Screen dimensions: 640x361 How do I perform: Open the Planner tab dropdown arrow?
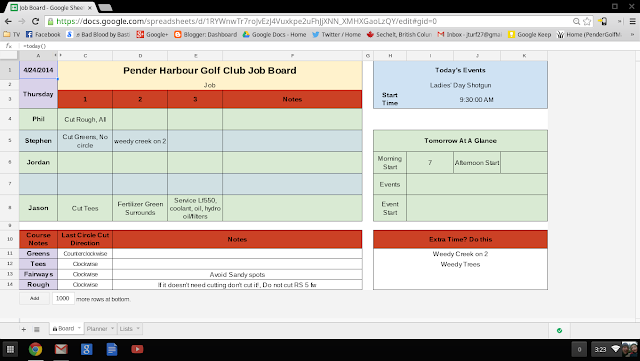113,328
